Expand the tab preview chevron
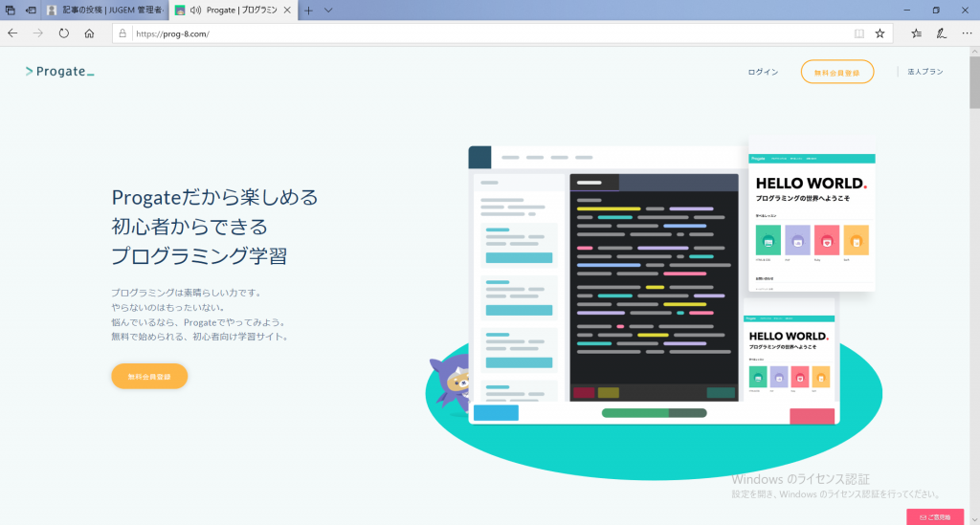Viewport: 980px width, 525px height. point(328,10)
